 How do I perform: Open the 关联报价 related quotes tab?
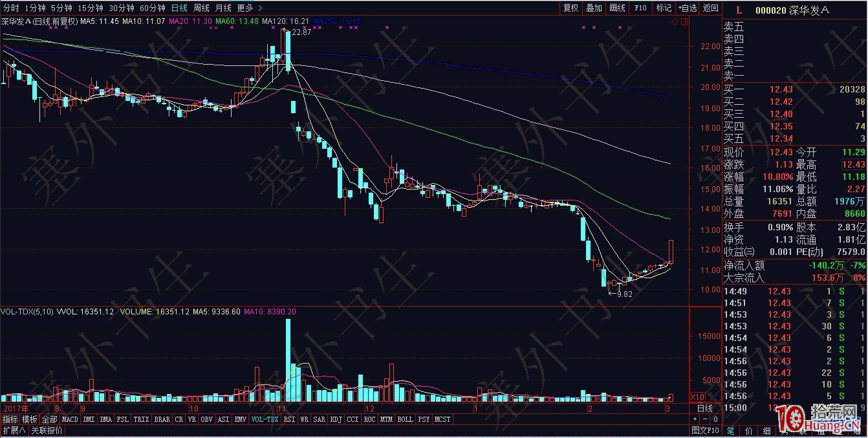pos(47,431)
